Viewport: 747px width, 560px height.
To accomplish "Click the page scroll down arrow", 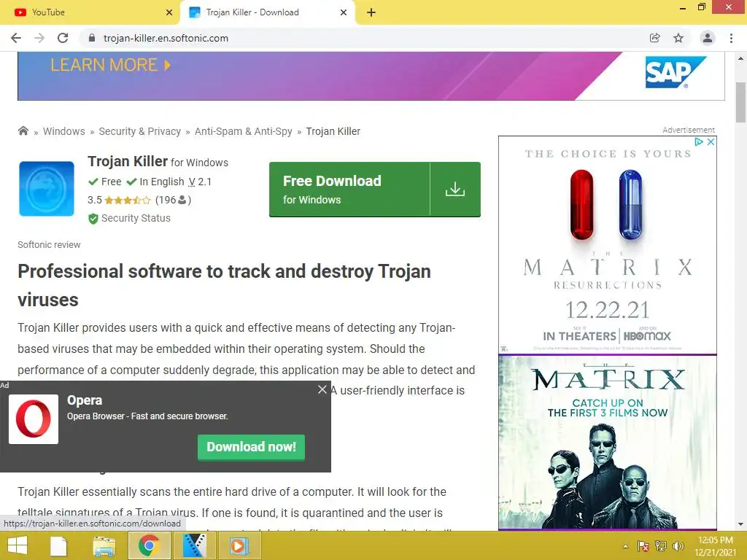I will pyautogui.click(x=740, y=524).
